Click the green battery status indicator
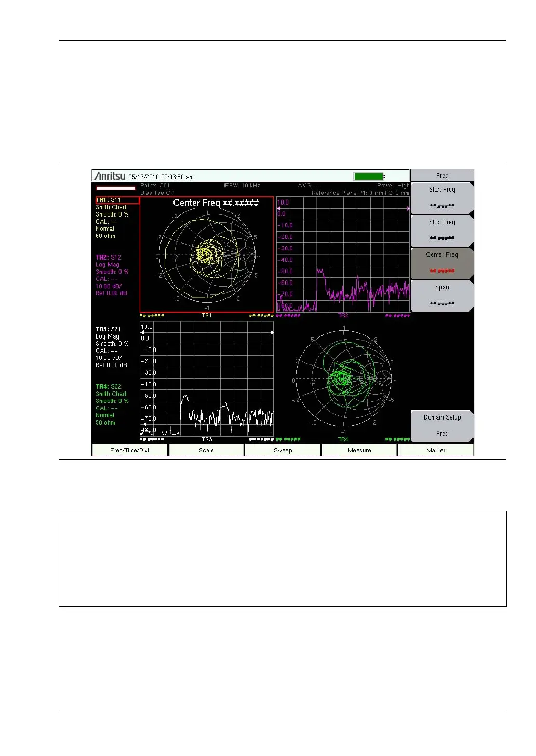Viewport: 536px width, 756px height. (369, 177)
